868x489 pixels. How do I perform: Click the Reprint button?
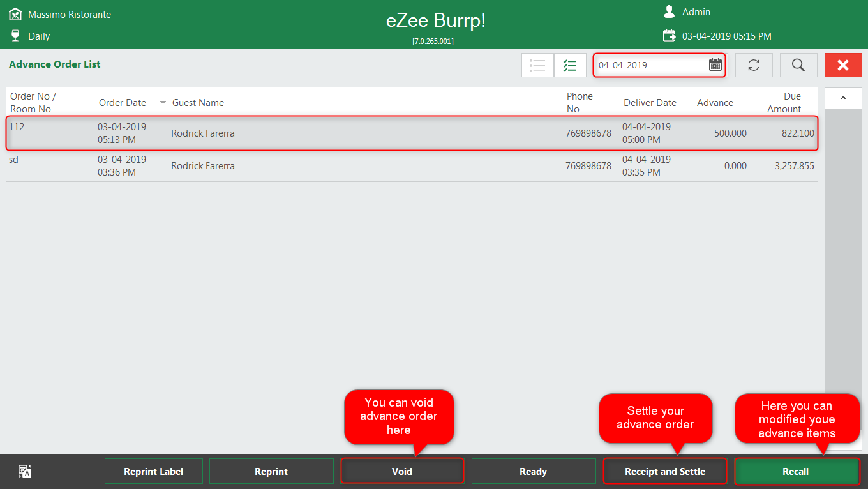(271, 472)
